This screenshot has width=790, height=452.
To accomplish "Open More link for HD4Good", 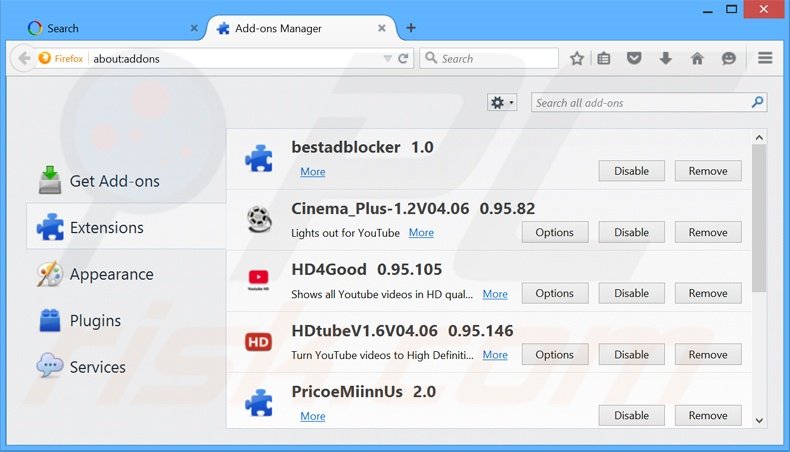I will coord(495,294).
